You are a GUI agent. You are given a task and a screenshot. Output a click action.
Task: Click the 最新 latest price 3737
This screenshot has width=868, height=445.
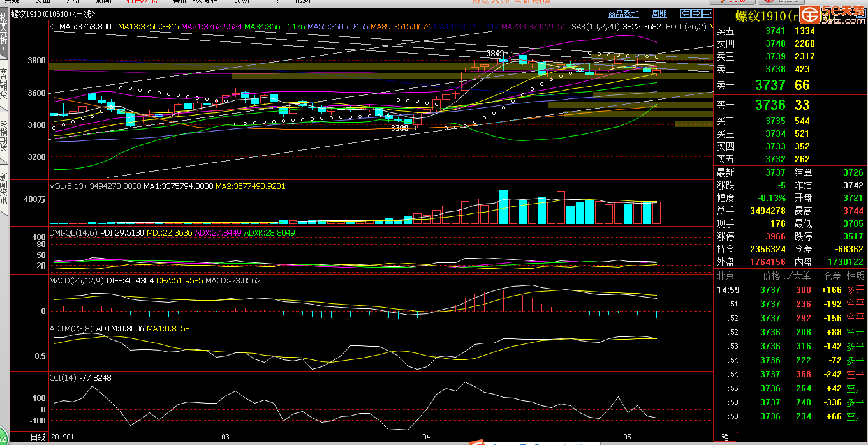pos(776,172)
